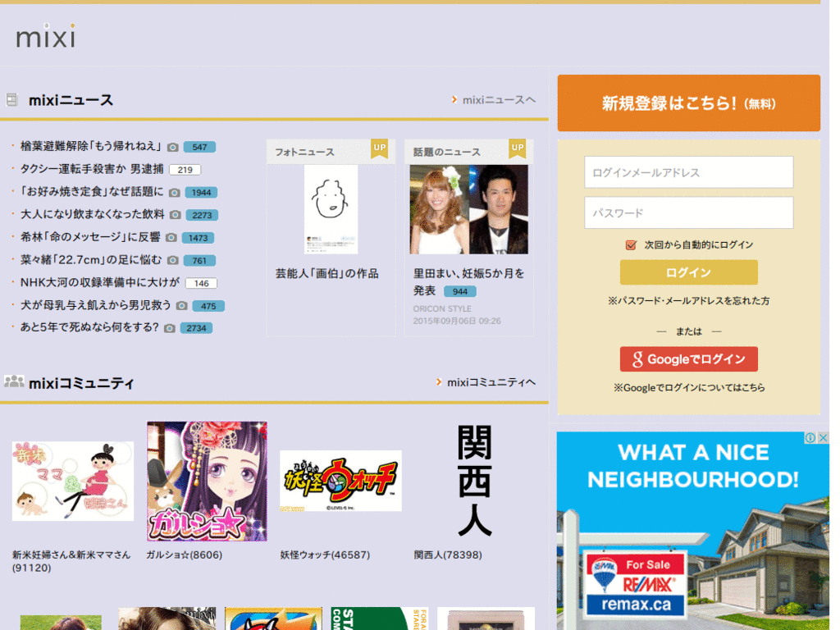Click UP badge on フォトニュース panel
The height and width of the screenshot is (630, 840).
coord(379,148)
